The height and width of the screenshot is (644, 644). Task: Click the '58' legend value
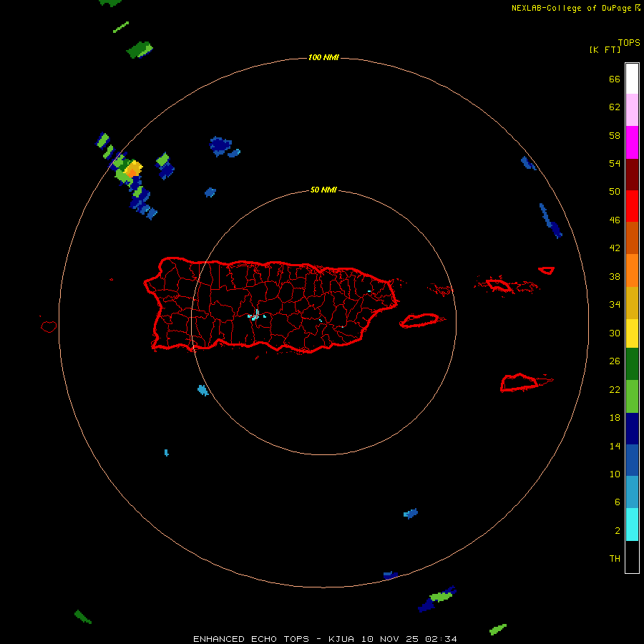(615, 135)
